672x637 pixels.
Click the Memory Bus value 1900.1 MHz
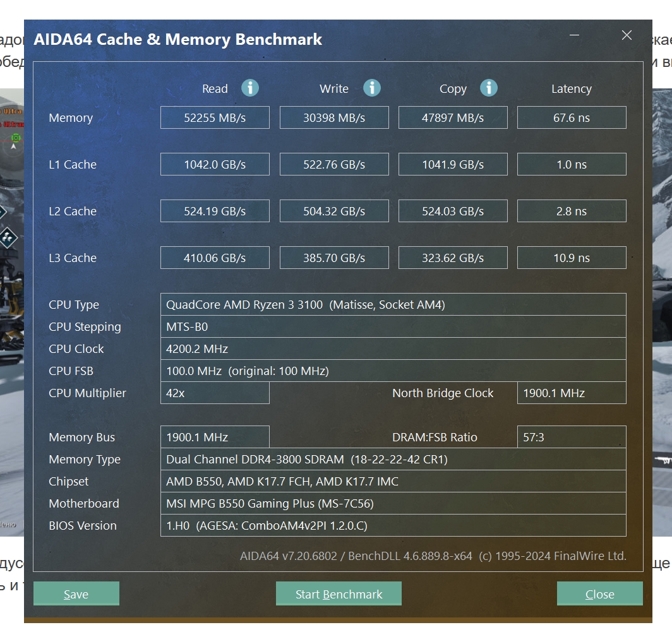[215, 437]
